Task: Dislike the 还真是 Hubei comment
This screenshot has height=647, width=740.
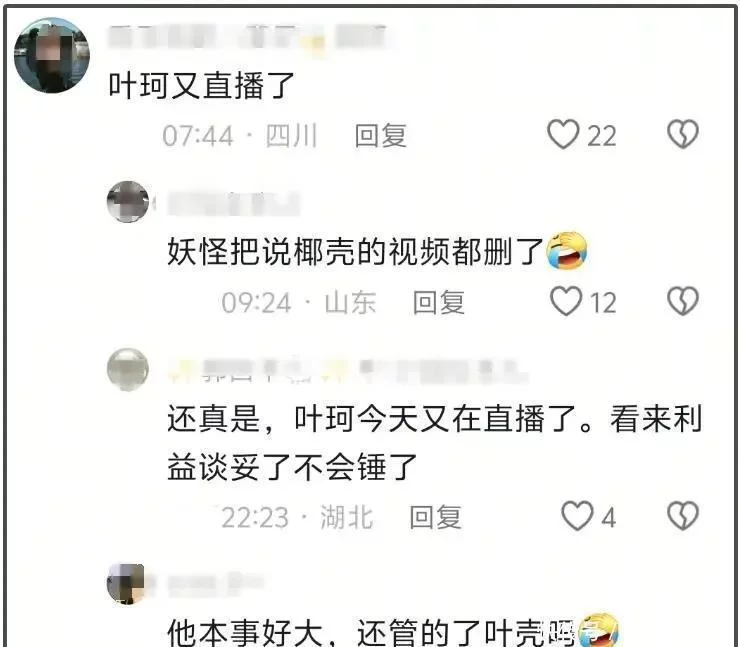Action: click(x=682, y=515)
